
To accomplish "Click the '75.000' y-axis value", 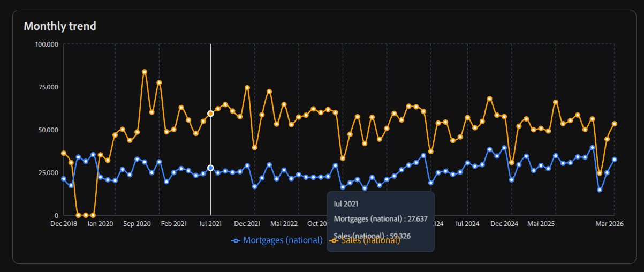I will (x=48, y=87).
